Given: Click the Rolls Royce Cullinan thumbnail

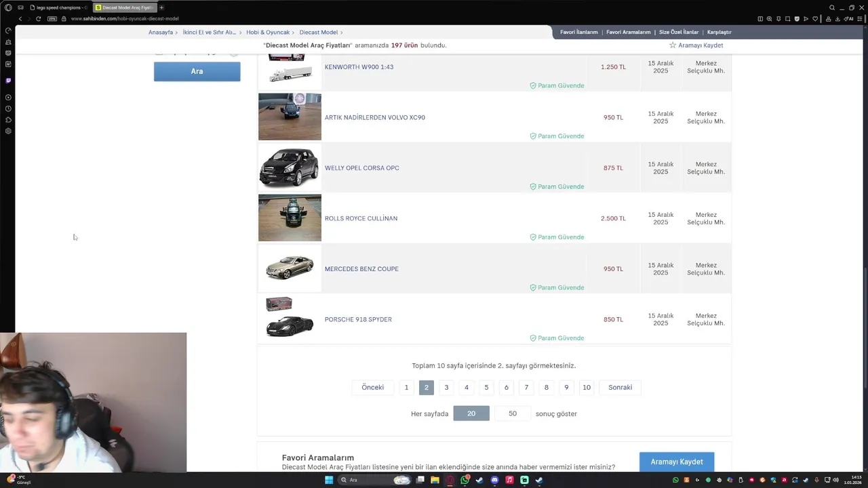Looking at the screenshot, I should pyautogui.click(x=290, y=218).
